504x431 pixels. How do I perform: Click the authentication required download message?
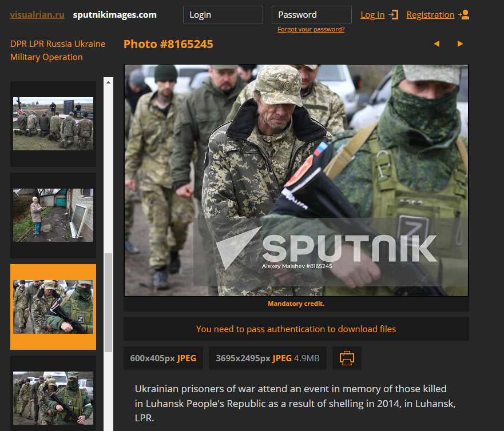coord(296,329)
